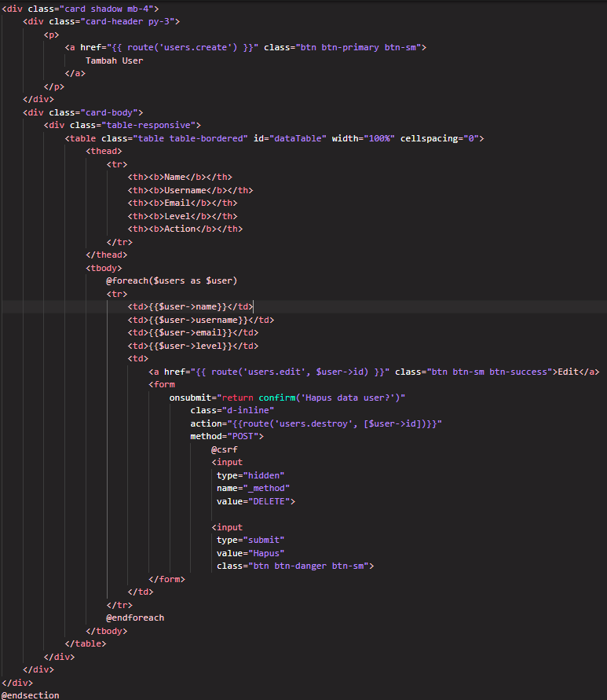
Task: Click the @foreach($users as $user) directive
Action: [x=172, y=280]
